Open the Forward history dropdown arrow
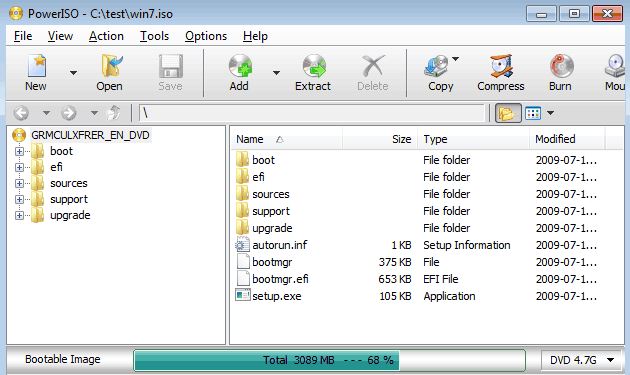 coord(94,113)
